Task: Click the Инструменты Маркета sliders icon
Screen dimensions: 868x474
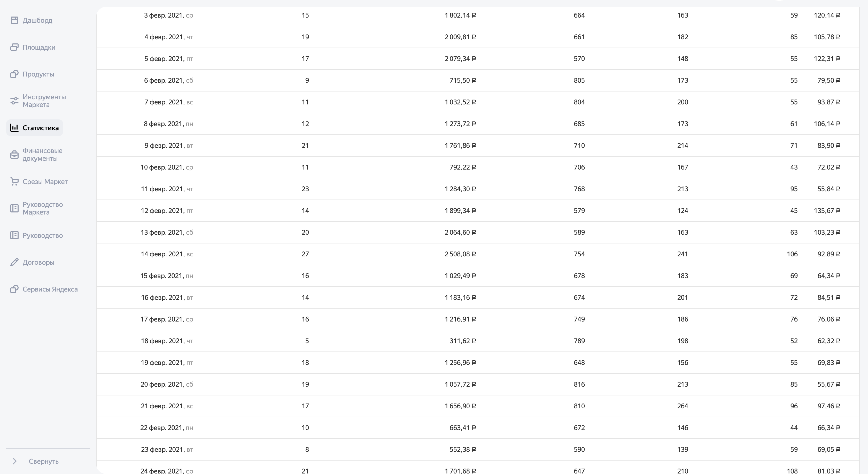Action: coord(14,101)
